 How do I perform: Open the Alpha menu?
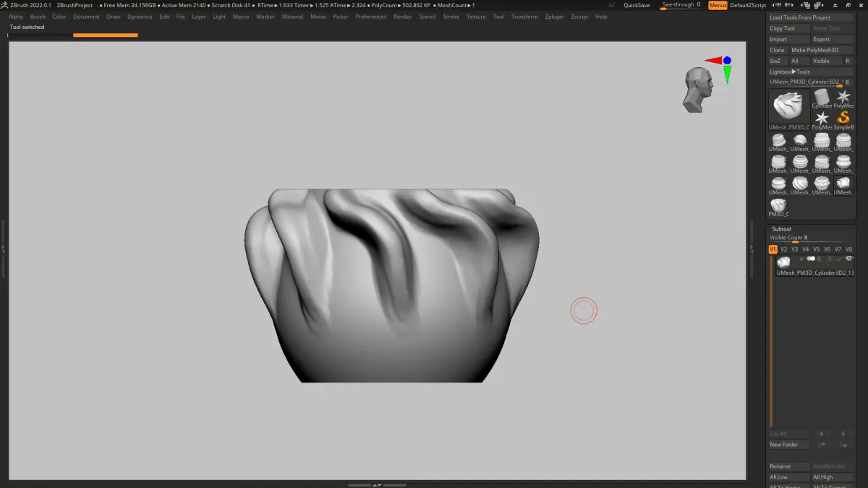tap(16, 17)
